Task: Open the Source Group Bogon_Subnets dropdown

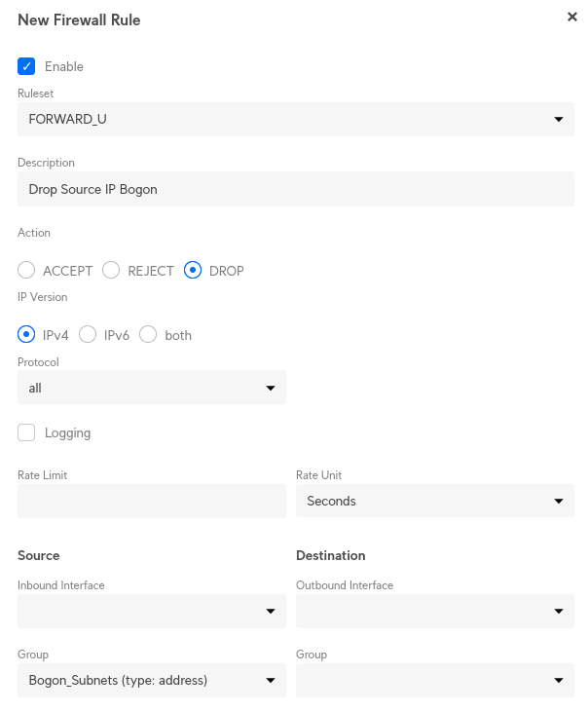Action: coord(151,680)
